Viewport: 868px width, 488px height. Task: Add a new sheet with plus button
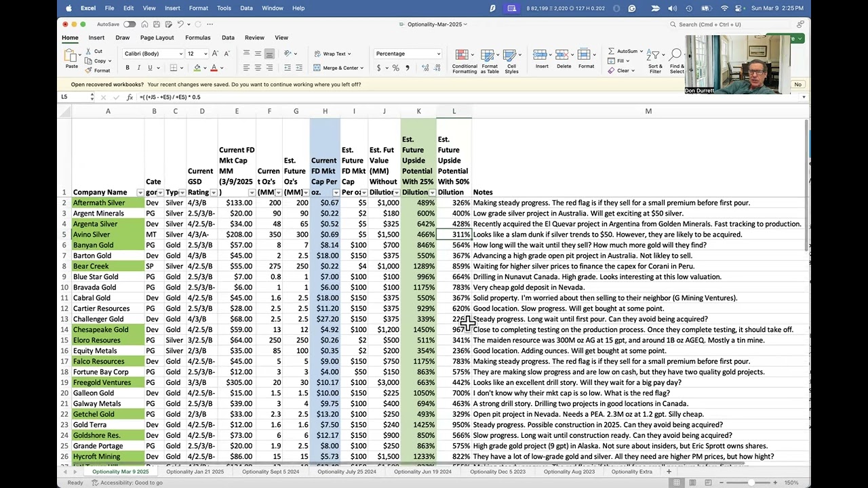(669, 472)
